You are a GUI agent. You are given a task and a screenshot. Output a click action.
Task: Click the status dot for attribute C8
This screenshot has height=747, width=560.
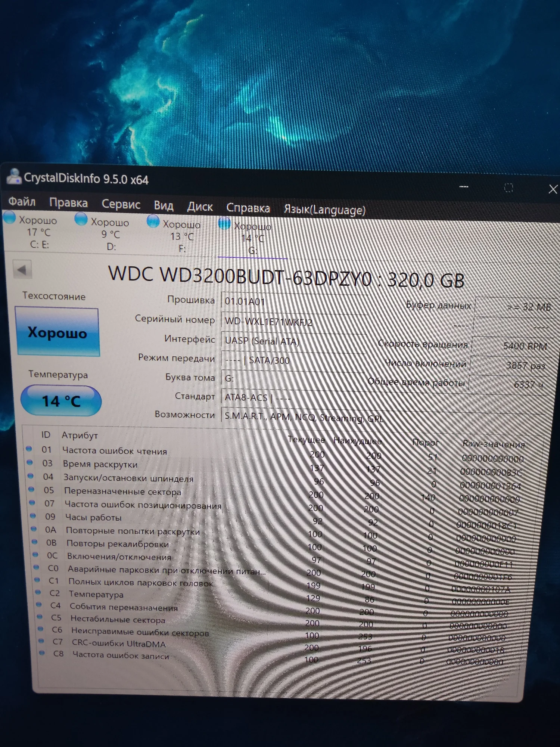tap(42, 653)
